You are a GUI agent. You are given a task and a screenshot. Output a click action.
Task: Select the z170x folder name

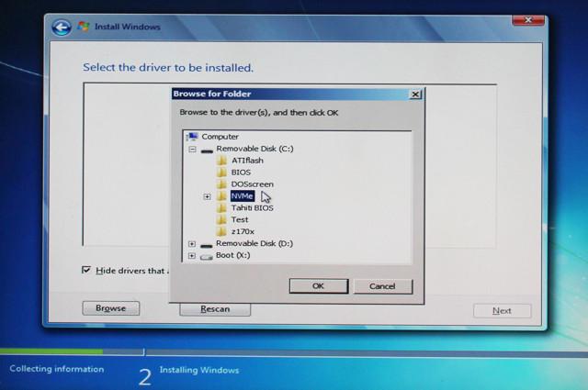243,232
